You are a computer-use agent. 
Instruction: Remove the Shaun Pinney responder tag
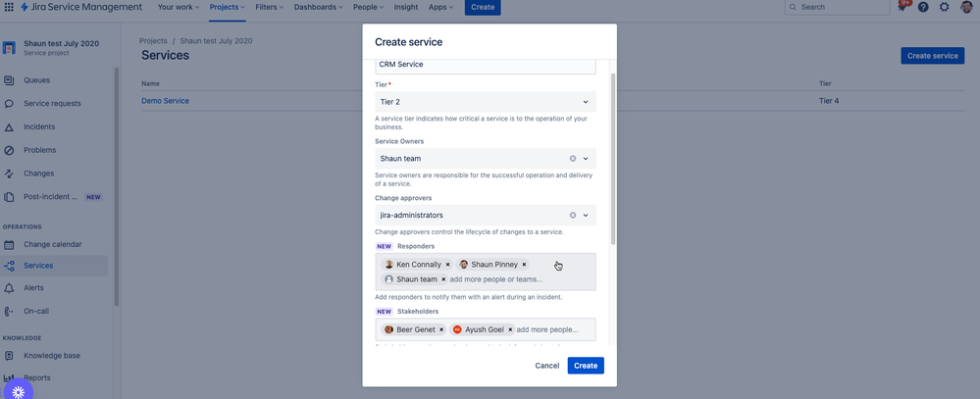[524, 264]
